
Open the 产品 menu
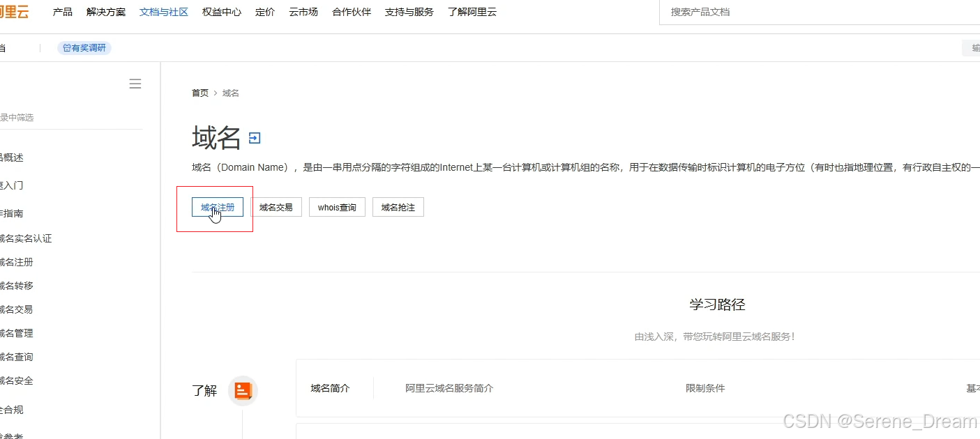coord(63,12)
